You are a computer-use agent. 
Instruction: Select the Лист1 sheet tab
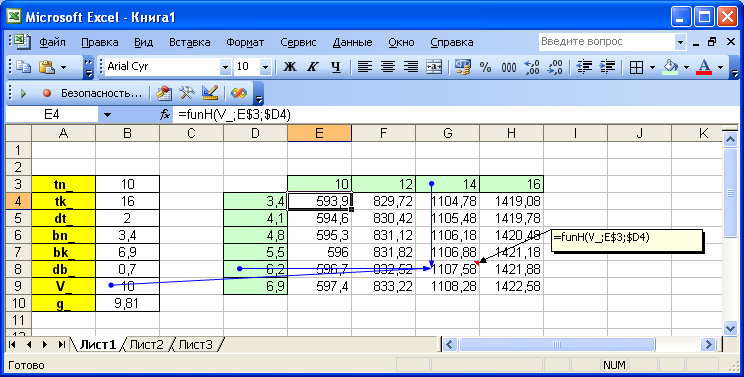(97, 344)
